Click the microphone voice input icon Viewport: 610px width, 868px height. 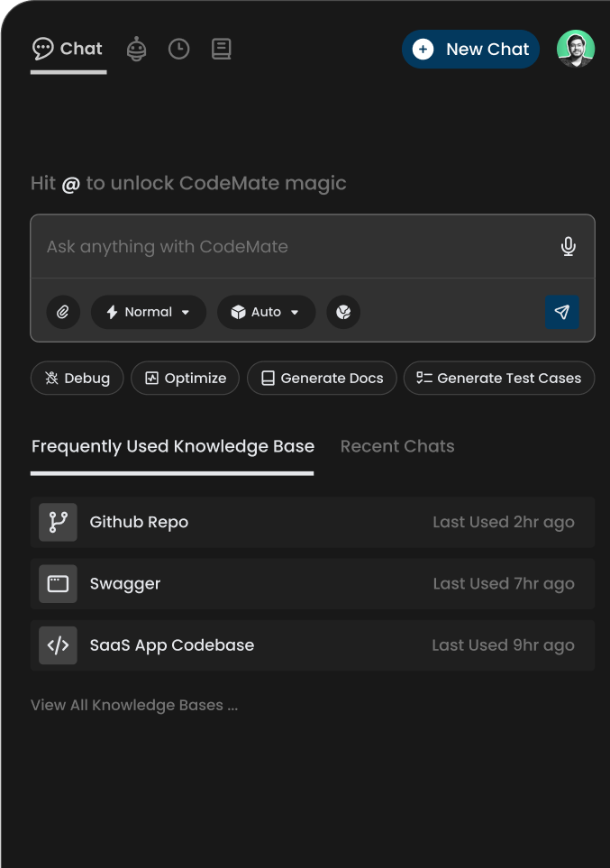pyautogui.click(x=568, y=246)
